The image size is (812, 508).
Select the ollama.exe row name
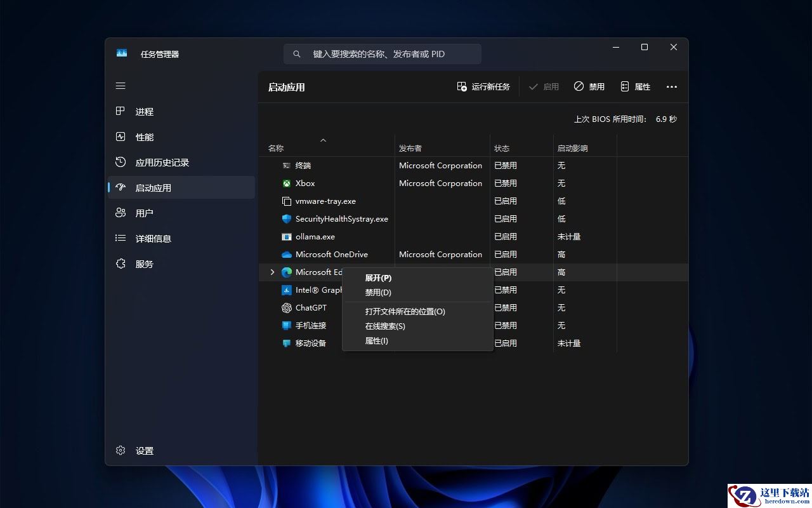(315, 236)
